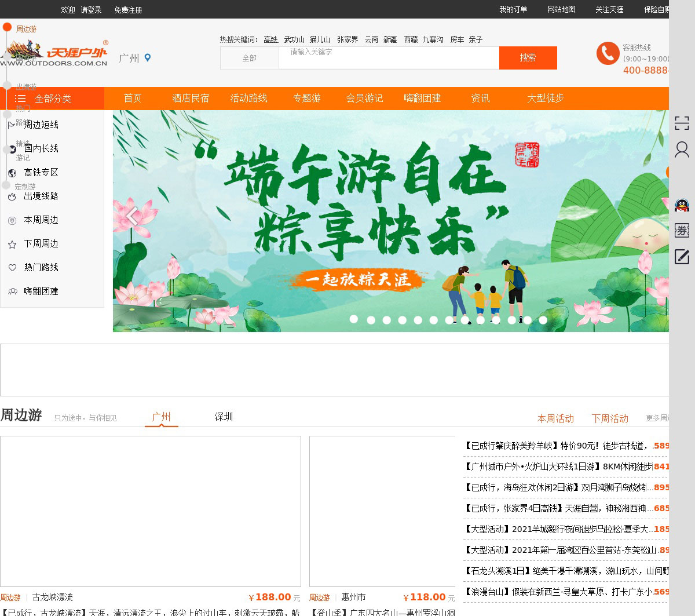Click the 九寨沟 hot search keyword
This screenshot has width=695, height=616.
point(433,40)
